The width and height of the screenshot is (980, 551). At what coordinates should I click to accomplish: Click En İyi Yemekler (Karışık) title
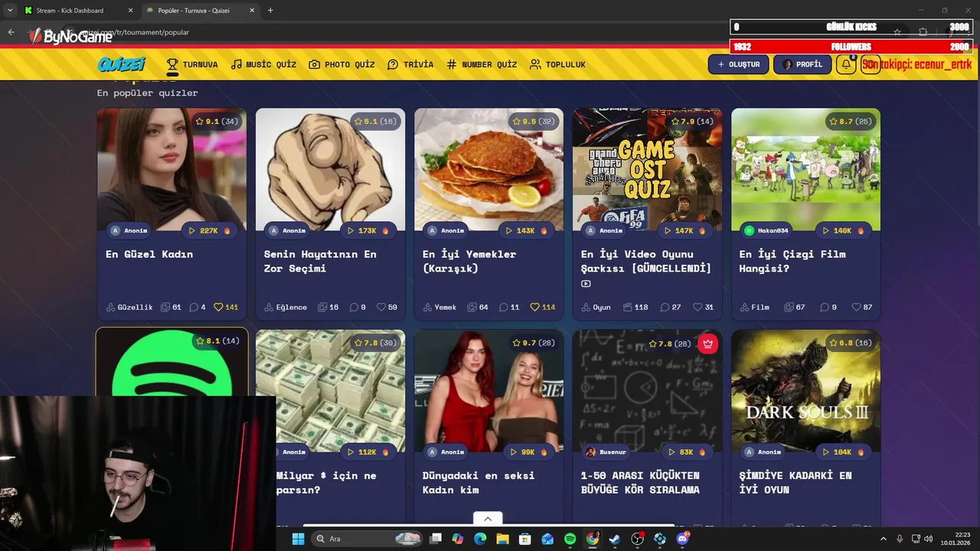coord(469,261)
